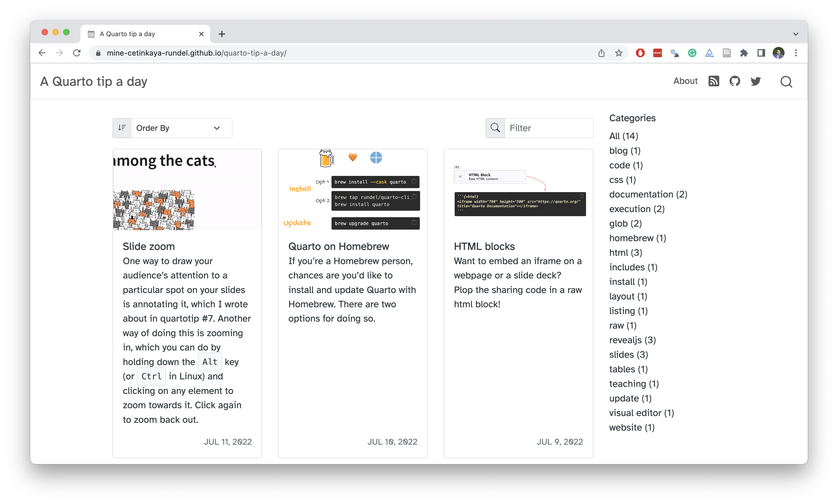Click the Slide zoom cats thumbnail
The height and width of the screenshot is (504, 838).
point(187,189)
